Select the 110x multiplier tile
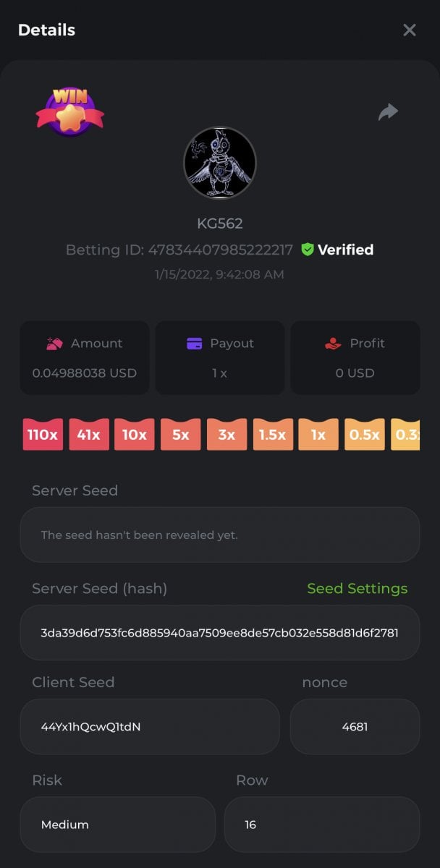Viewport: 440px width, 868px height. coord(43,434)
